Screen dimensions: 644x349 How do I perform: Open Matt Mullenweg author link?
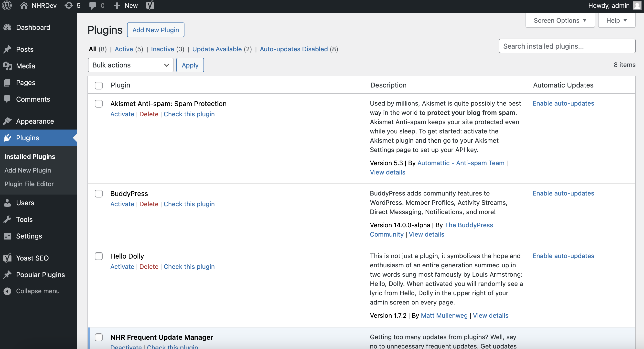444,316
